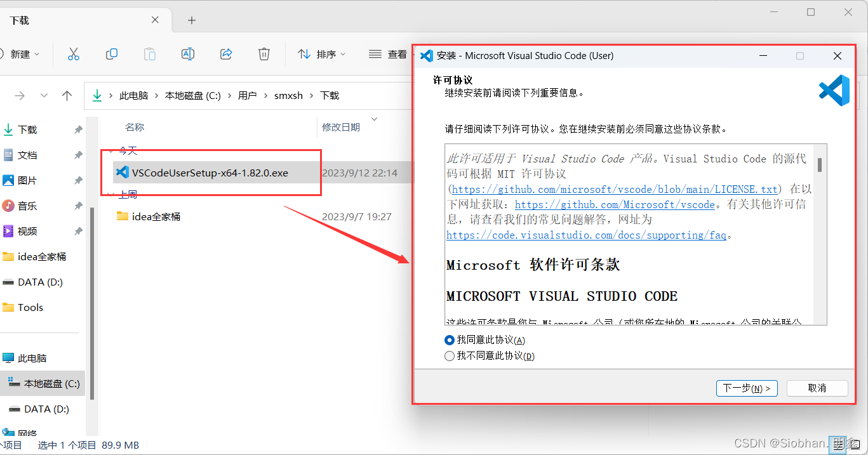Open the github.com/Microsoft/vscode link
The image size is (868, 455).
pos(615,205)
